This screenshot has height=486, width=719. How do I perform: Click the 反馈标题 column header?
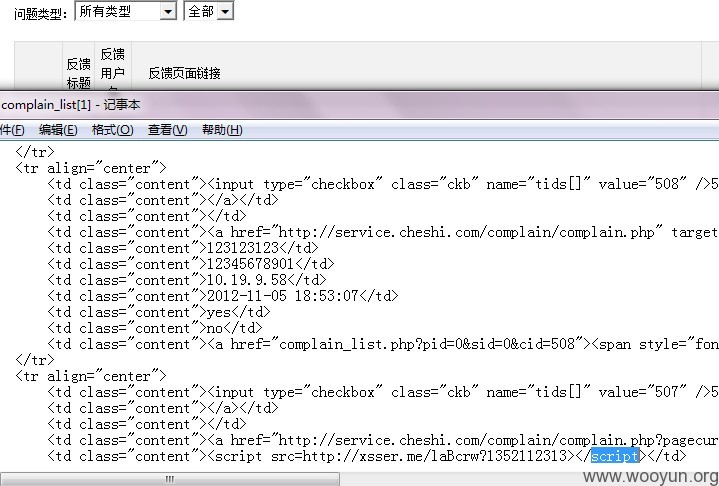coord(78,73)
